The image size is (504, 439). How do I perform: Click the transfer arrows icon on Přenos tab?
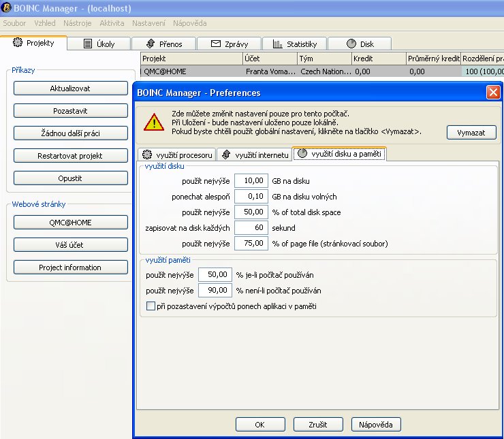pyautogui.click(x=151, y=44)
